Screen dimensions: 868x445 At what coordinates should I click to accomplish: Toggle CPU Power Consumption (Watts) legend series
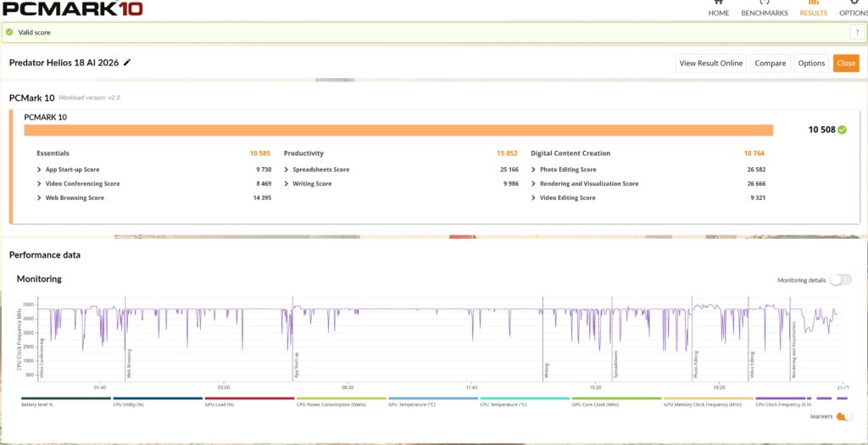pos(341,401)
